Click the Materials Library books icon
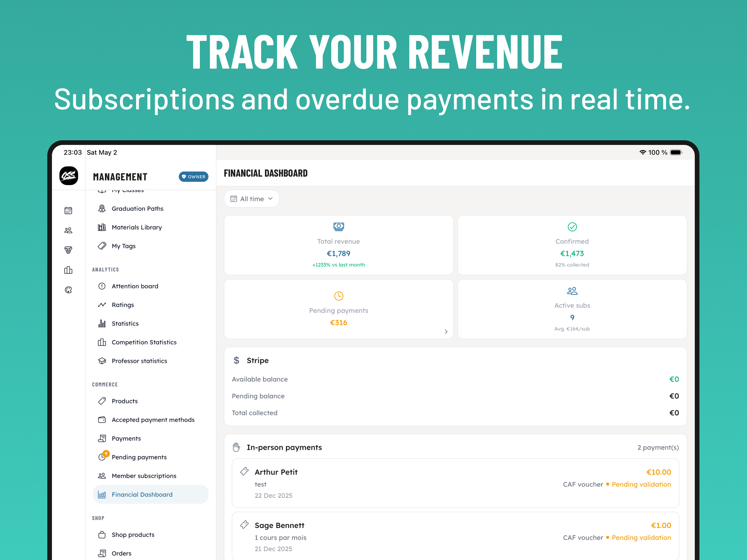Viewport: 747px width, 560px height. tap(102, 227)
